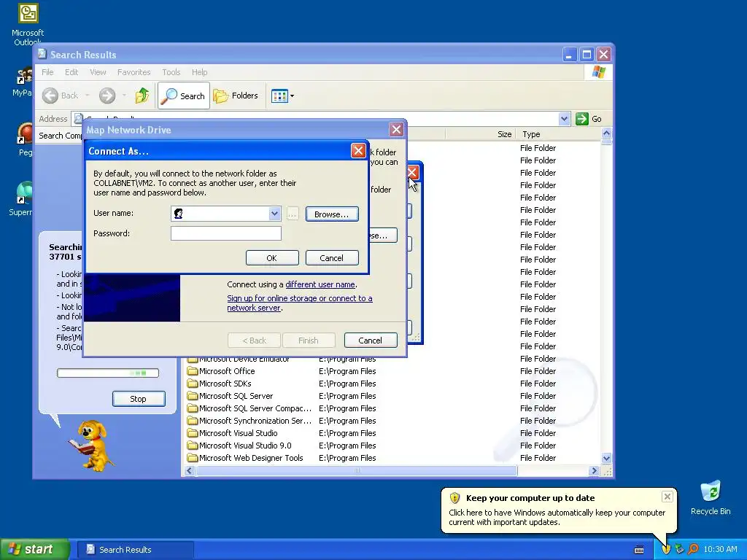Viewport: 747px width, 560px height.
Task: Open the Microsoft Outlook desktop icon
Action: tap(28, 24)
